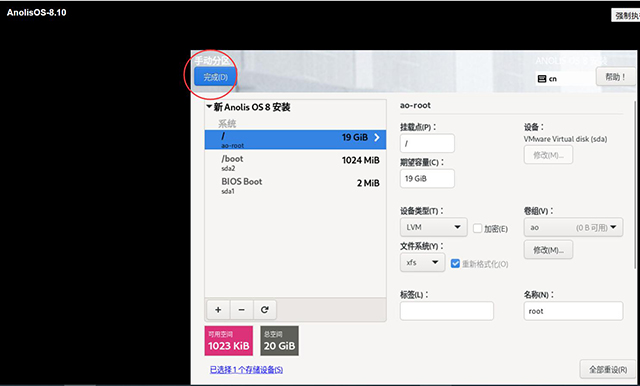Click the keyboard layout cn icon
The width and height of the screenshot is (640, 386).
[542, 79]
